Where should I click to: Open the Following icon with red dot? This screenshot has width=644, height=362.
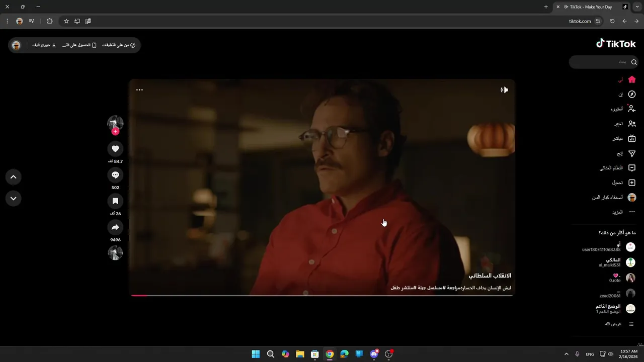pos(632,109)
